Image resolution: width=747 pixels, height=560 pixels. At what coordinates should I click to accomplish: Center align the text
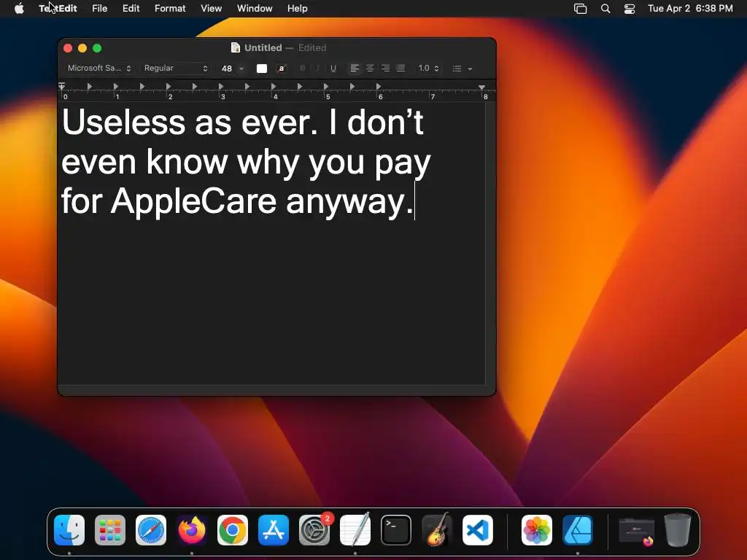click(x=370, y=69)
